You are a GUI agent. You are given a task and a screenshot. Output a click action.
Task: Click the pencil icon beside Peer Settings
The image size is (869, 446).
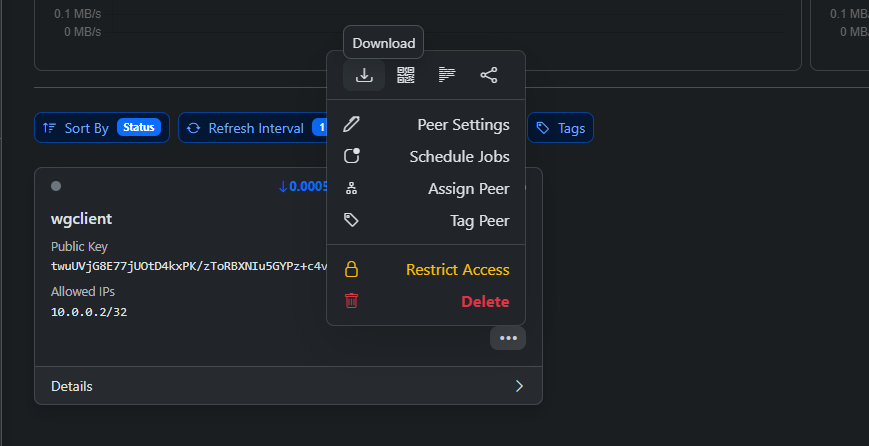pyautogui.click(x=351, y=124)
